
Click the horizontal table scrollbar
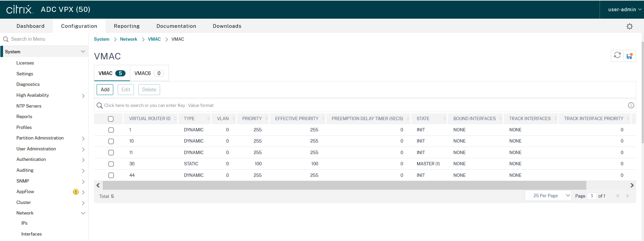pos(344,185)
